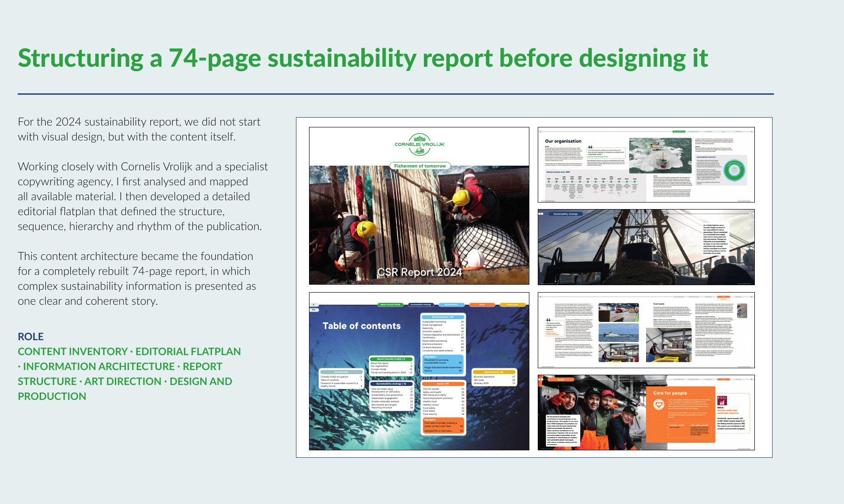
Task: Click the 'Social | 50' contents header
Action: (443, 384)
